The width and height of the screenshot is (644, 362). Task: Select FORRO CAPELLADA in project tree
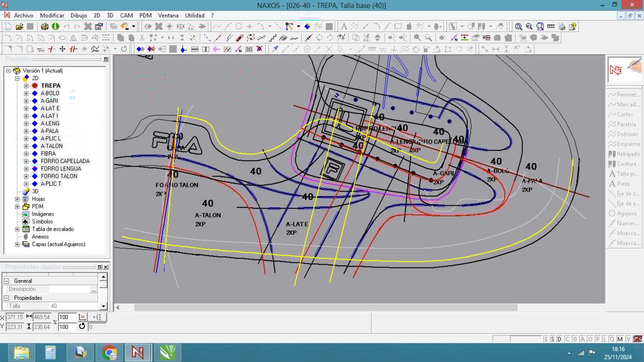pyautogui.click(x=65, y=161)
